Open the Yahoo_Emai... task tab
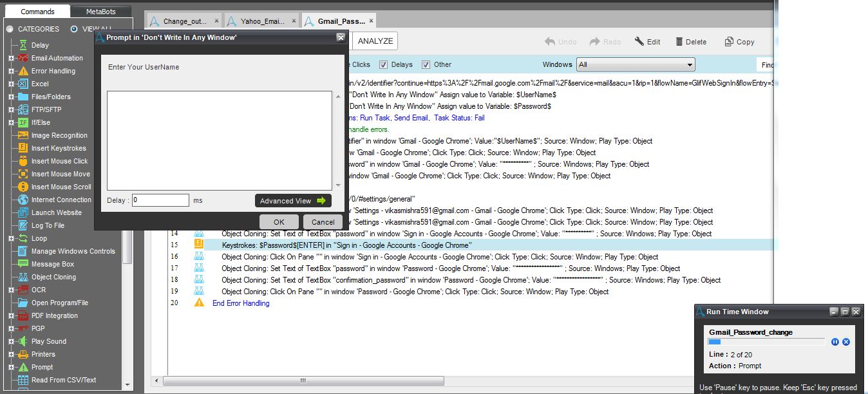 [262, 21]
